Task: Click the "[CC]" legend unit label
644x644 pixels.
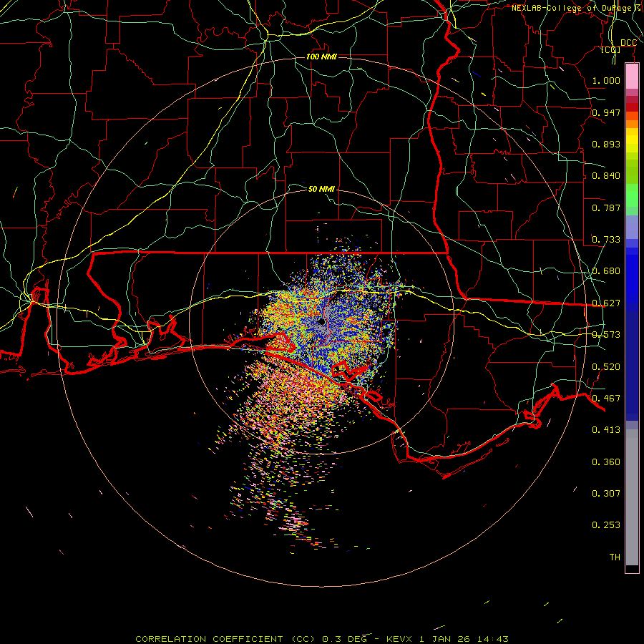Action: coord(611,49)
